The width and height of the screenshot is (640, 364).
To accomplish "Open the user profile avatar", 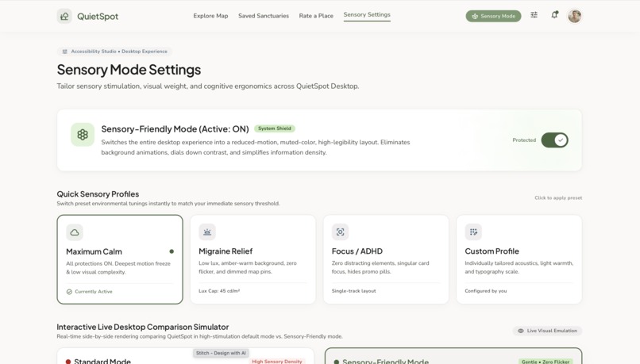I will point(575,16).
